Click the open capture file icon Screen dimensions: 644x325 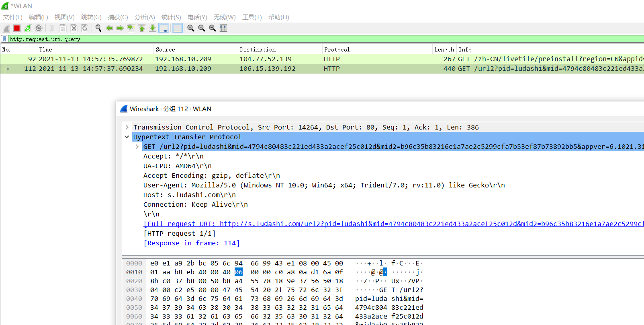52,28
